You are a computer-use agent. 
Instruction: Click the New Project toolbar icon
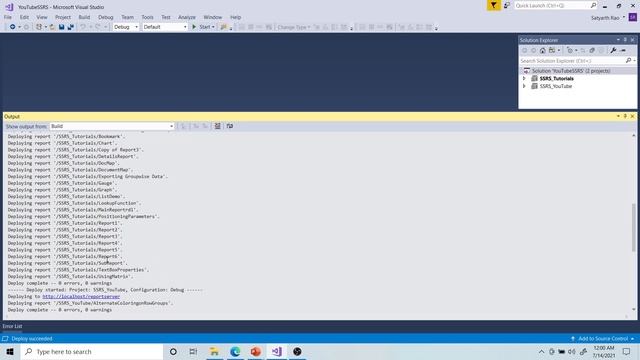[x=39, y=27]
